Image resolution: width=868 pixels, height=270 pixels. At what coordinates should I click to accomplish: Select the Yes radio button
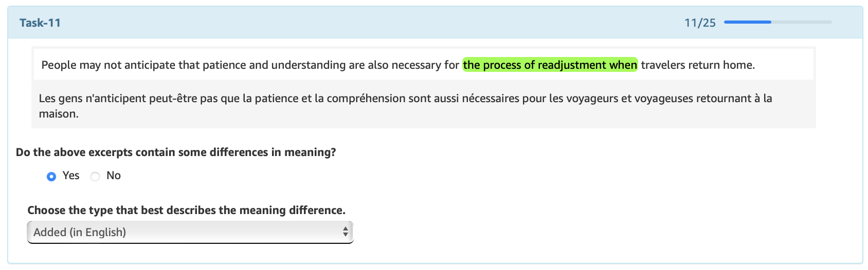click(x=51, y=177)
